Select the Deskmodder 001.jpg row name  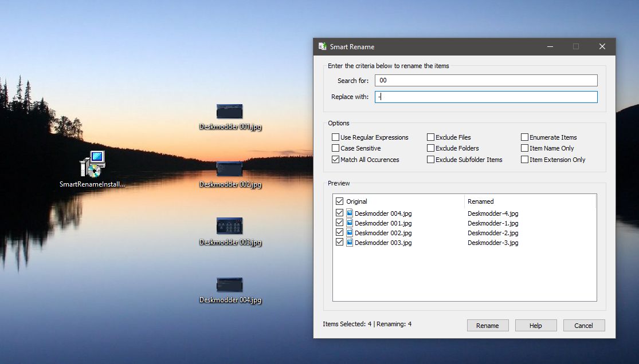pos(383,223)
